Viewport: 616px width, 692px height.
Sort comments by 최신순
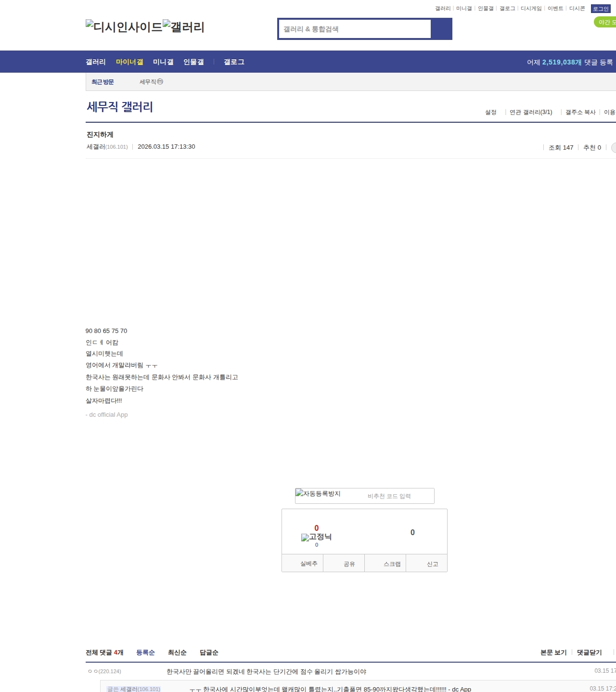pyautogui.click(x=177, y=653)
